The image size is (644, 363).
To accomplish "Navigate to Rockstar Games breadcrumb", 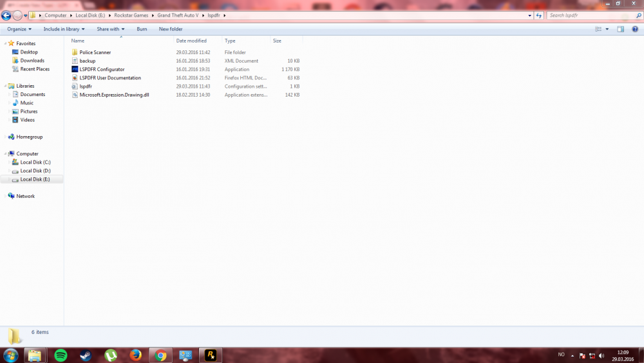I will [x=131, y=15].
